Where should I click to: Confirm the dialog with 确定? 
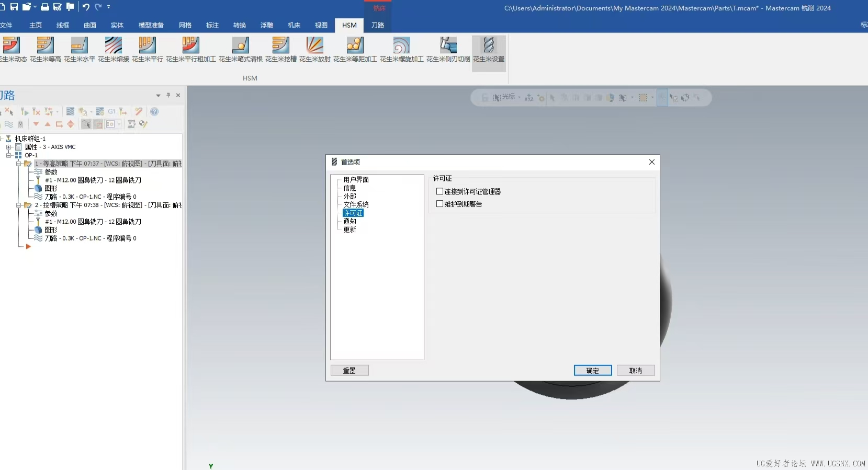coord(593,370)
